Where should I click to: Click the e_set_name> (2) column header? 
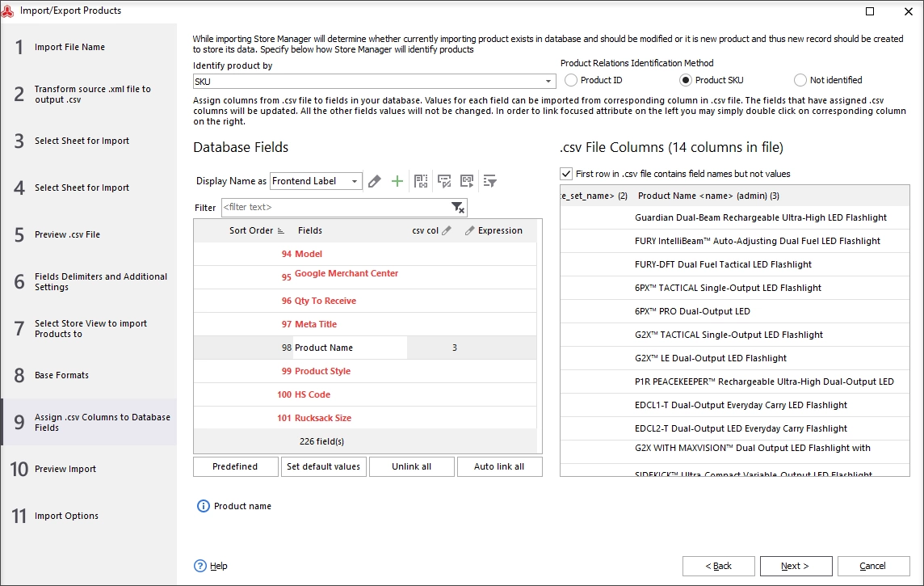(595, 196)
